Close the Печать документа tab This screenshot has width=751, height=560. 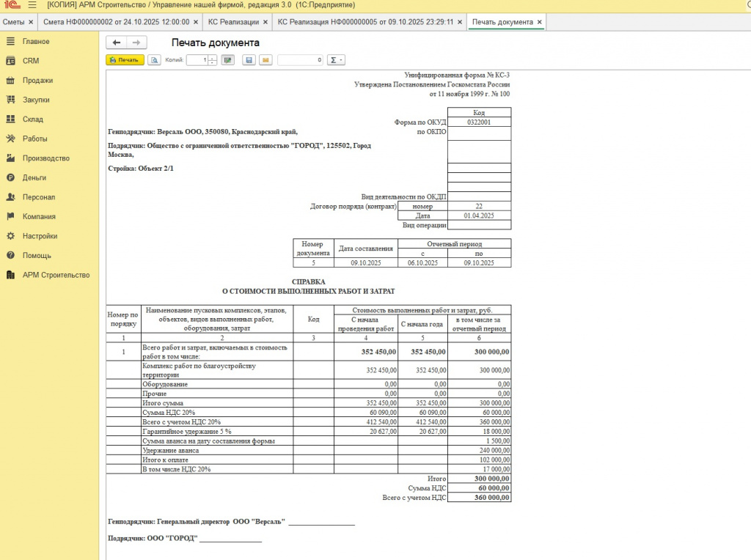(540, 22)
